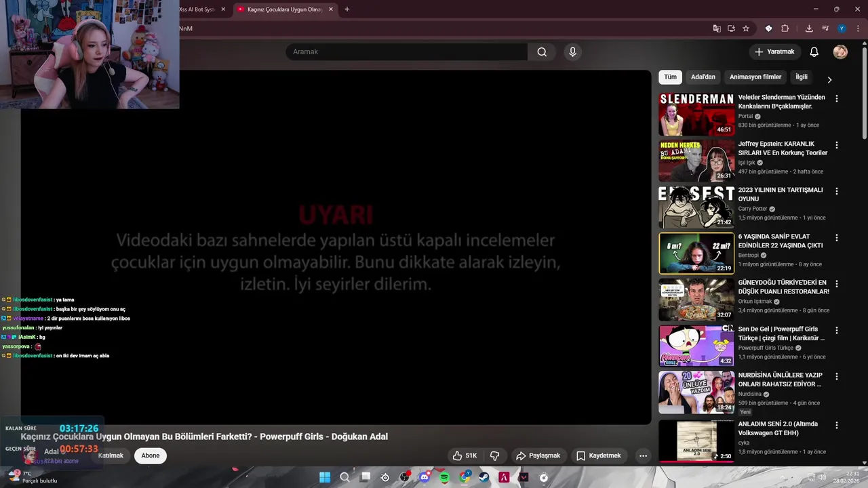Open the Nurdisina video thumbnail

[x=696, y=392]
